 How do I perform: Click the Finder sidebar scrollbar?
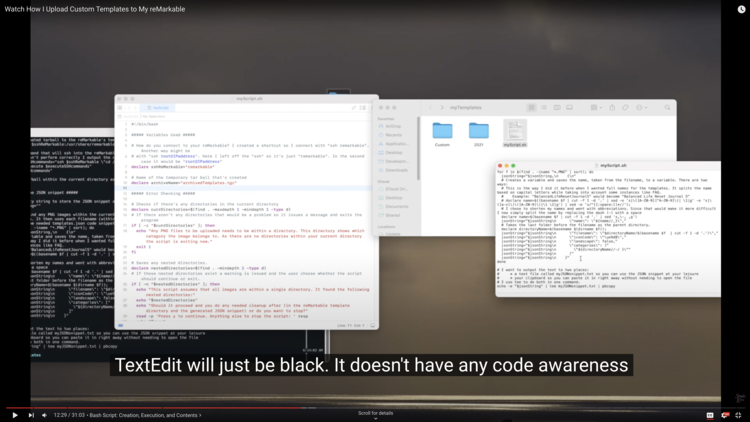pyautogui.click(x=419, y=148)
